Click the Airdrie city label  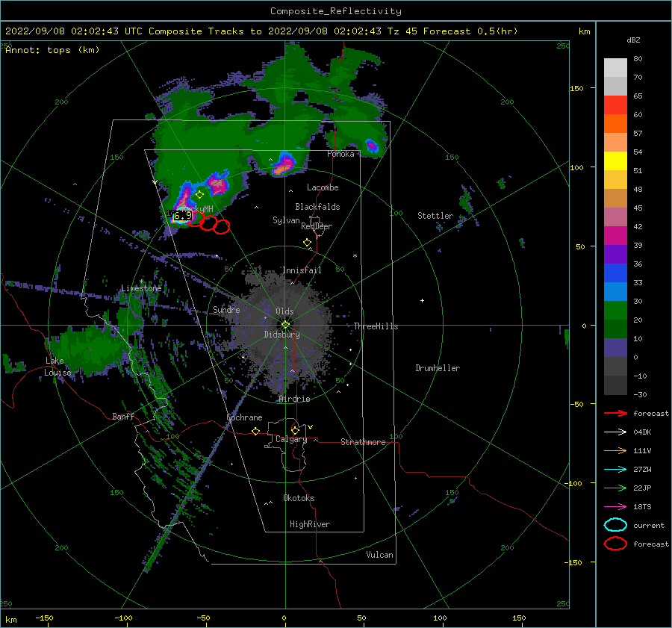[294, 399]
